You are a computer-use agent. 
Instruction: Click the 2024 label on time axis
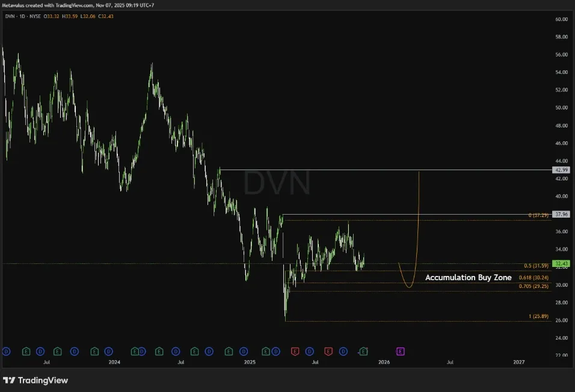[114, 362]
